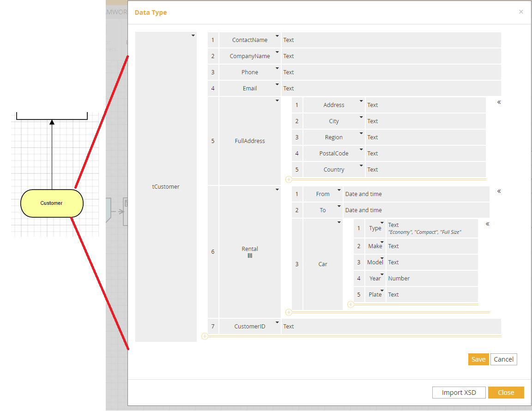Add a new child field inside Car
532x411 pixels.
click(351, 304)
